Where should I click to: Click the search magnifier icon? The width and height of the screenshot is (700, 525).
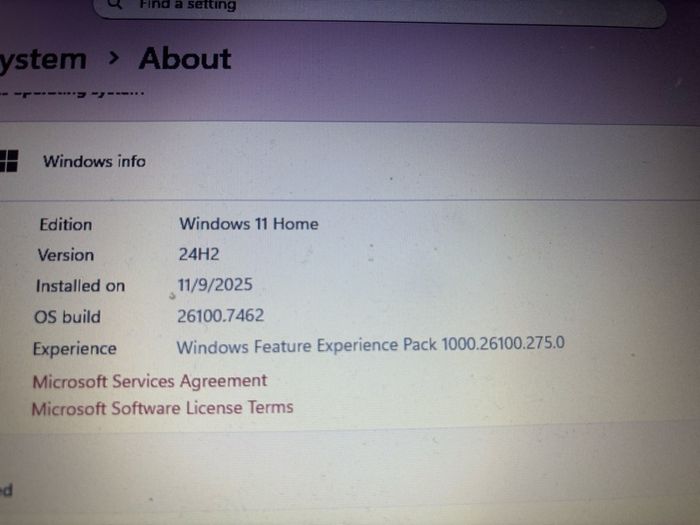pyautogui.click(x=115, y=4)
